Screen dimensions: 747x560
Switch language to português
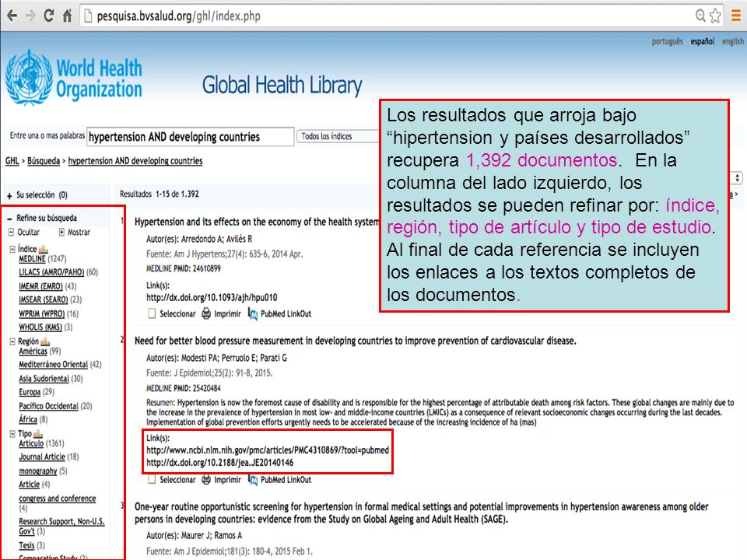pos(667,41)
